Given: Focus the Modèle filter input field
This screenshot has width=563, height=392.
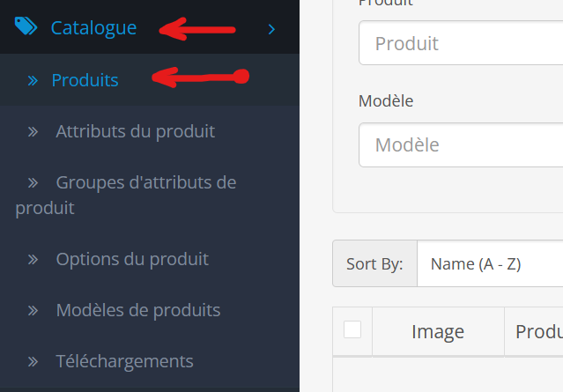Looking at the screenshot, I should (461, 145).
